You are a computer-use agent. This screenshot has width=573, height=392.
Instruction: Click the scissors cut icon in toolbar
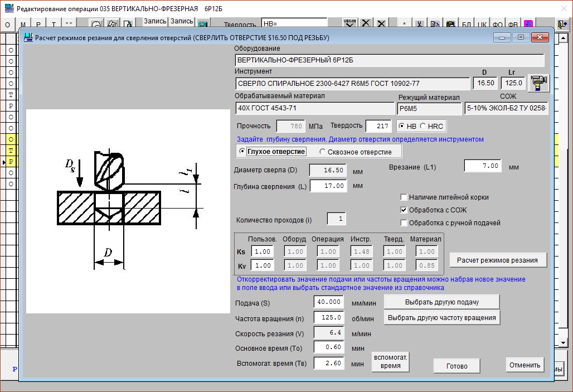(x=419, y=25)
